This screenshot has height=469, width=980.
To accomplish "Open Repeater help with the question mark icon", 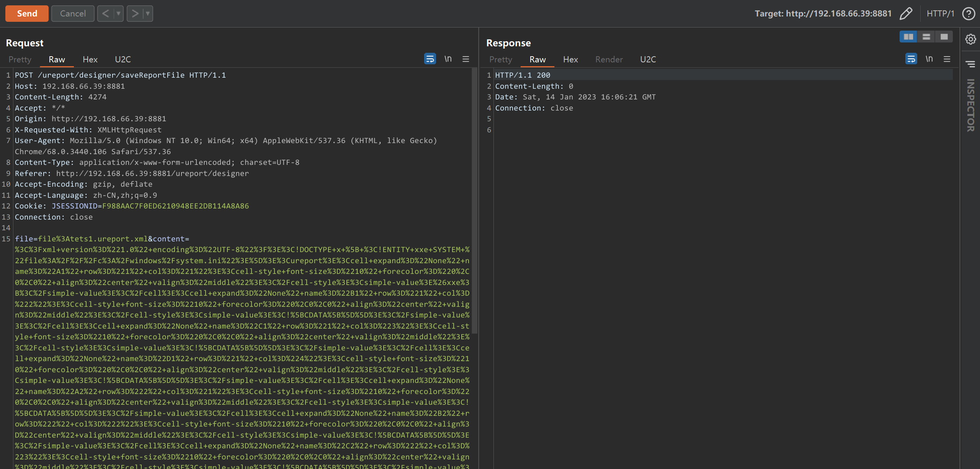I will pyautogui.click(x=969, y=13).
